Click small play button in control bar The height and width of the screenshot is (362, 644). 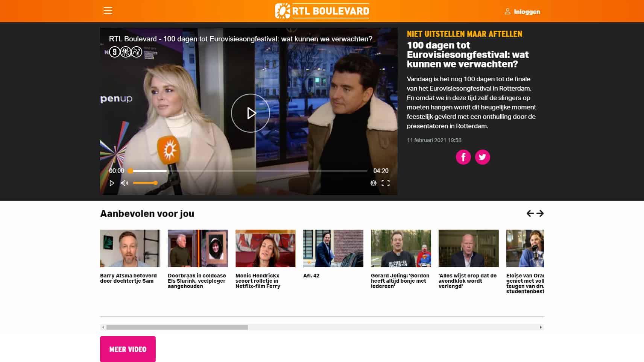[112, 183]
